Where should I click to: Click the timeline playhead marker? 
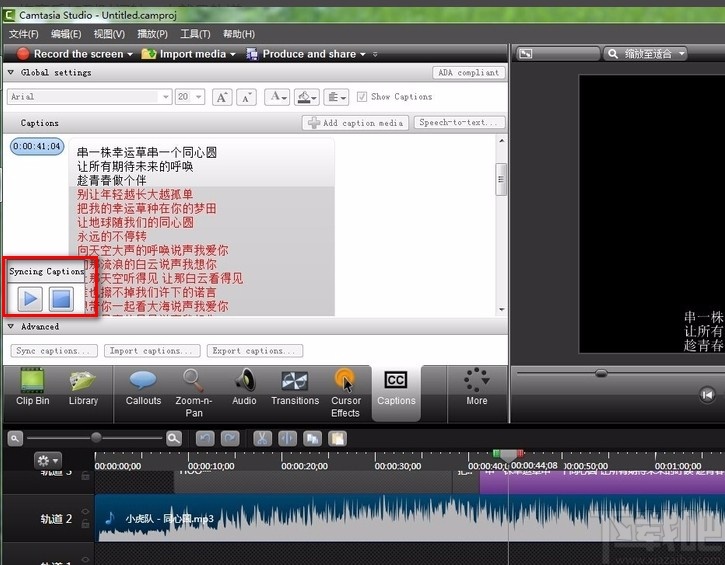click(508, 455)
